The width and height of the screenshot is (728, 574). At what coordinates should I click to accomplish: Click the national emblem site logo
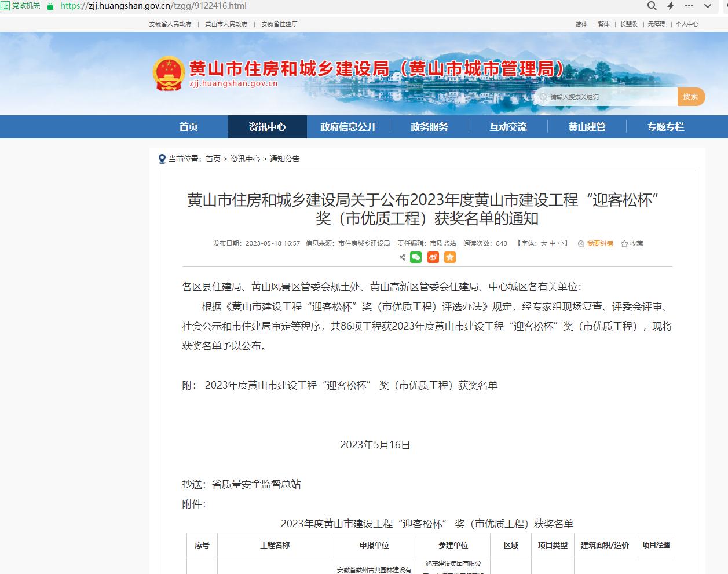coord(169,74)
